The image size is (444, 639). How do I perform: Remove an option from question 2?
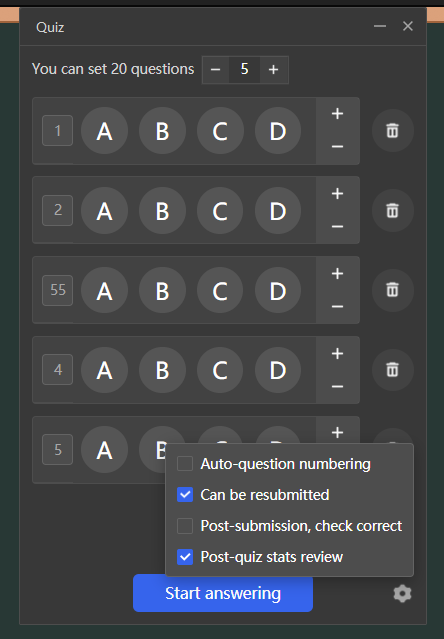(337, 227)
